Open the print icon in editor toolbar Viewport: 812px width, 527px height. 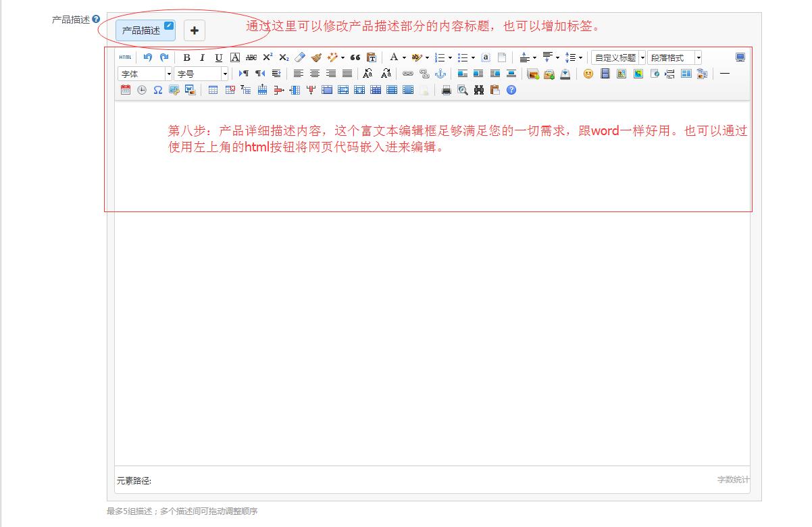446,90
